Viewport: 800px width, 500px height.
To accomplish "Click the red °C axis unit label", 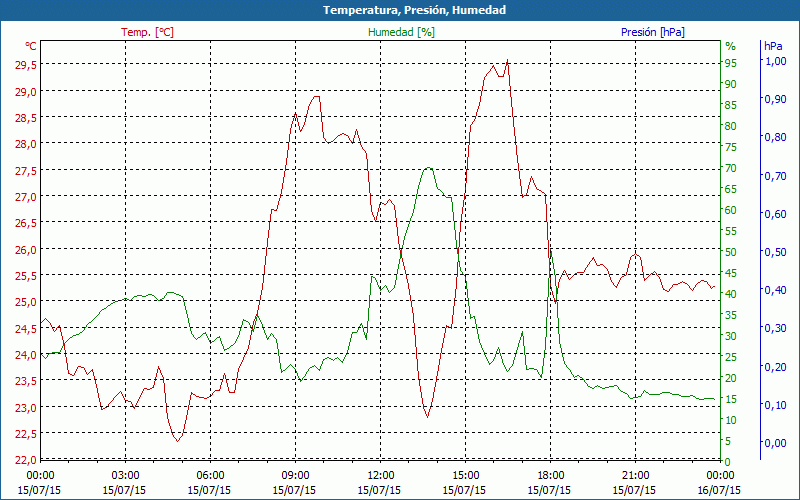I will coord(31,46).
